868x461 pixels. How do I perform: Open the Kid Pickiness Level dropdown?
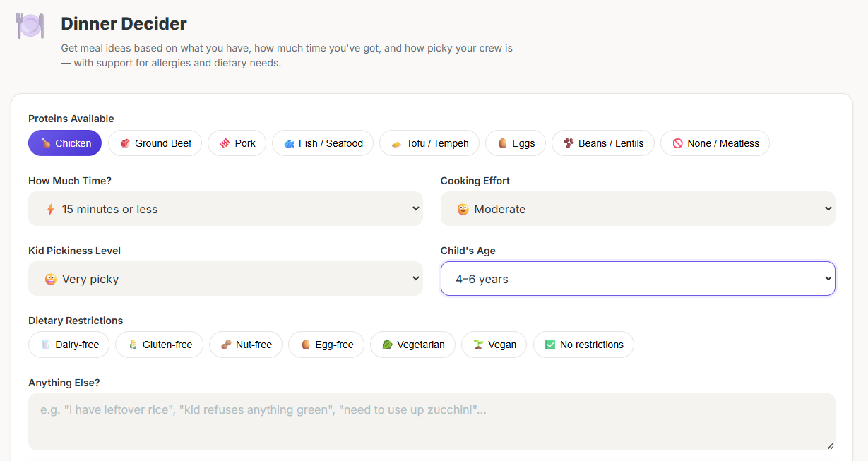pyautogui.click(x=225, y=278)
